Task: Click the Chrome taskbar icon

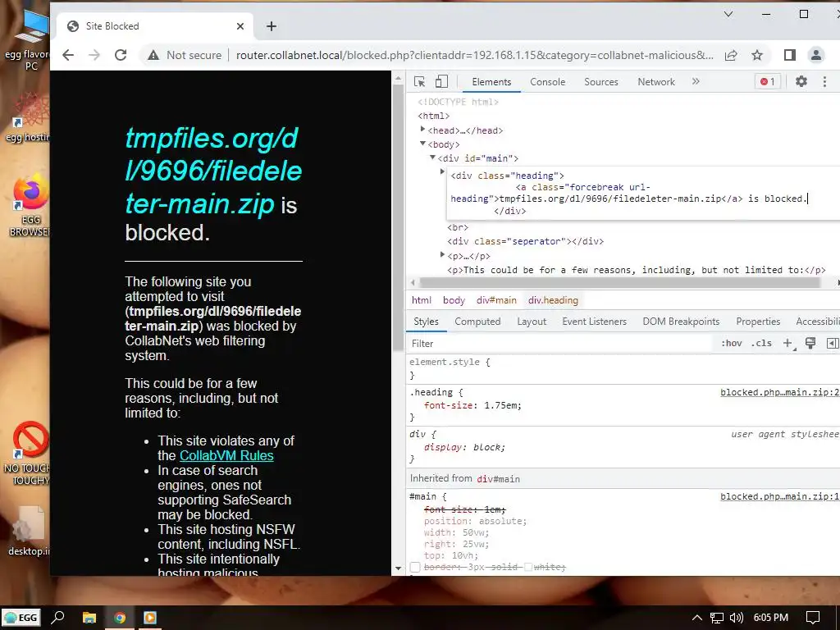Action: [x=120, y=619]
